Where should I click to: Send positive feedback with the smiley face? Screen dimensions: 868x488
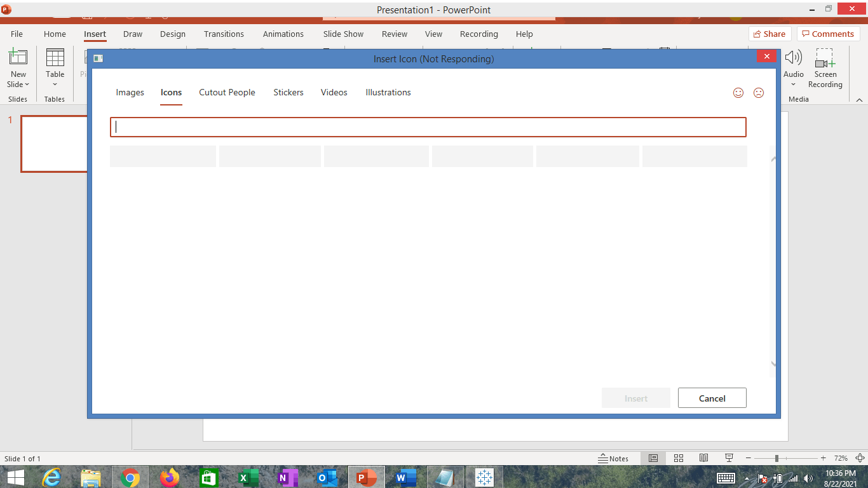[738, 93]
